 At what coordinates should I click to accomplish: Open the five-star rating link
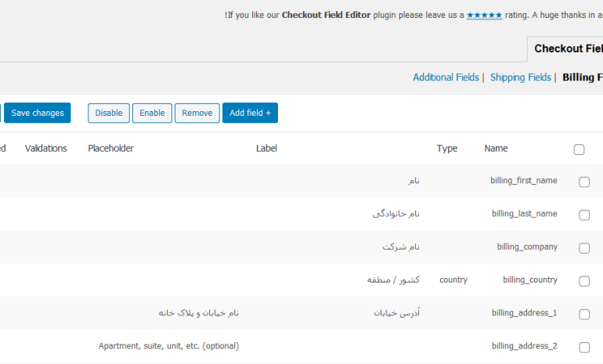[x=484, y=16]
